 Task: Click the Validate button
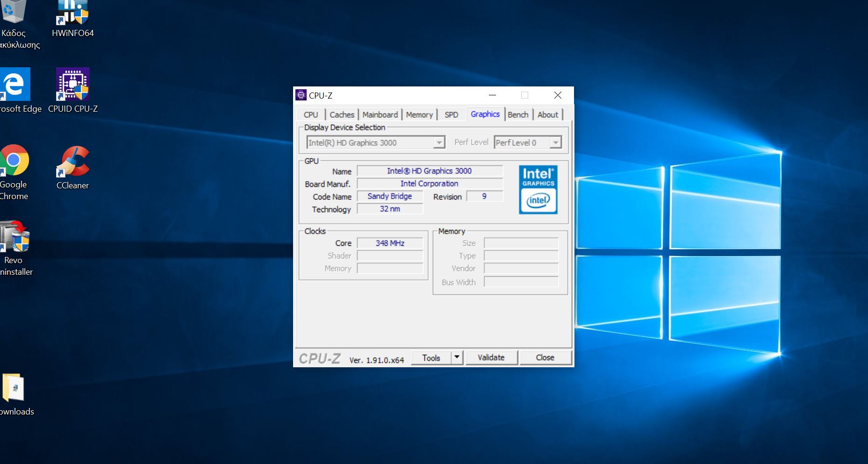tap(491, 357)
